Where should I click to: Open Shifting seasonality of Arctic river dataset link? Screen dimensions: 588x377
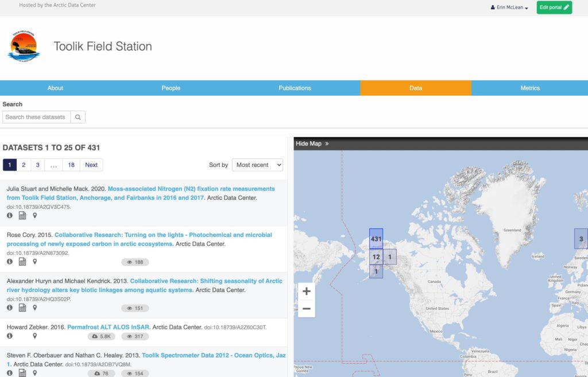point(144,286)
